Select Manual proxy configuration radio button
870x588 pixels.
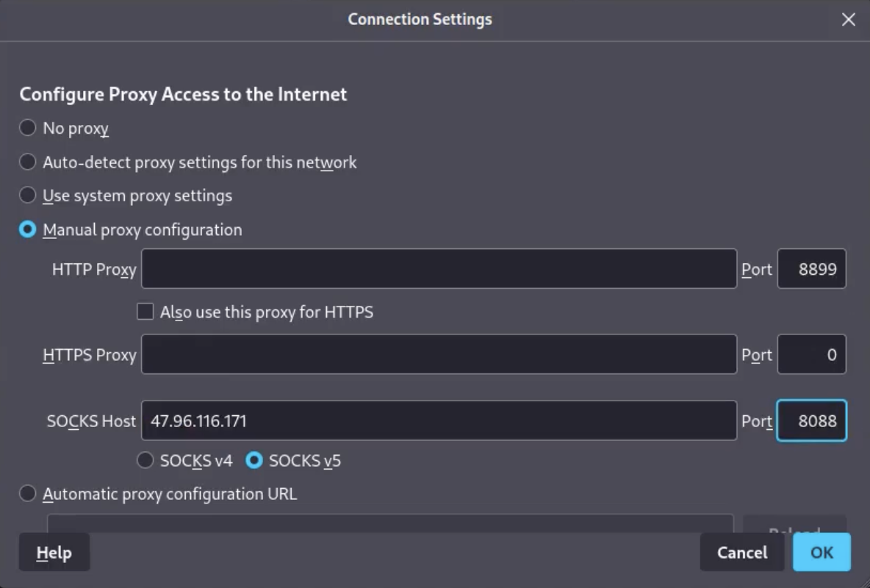coord(28,229)
